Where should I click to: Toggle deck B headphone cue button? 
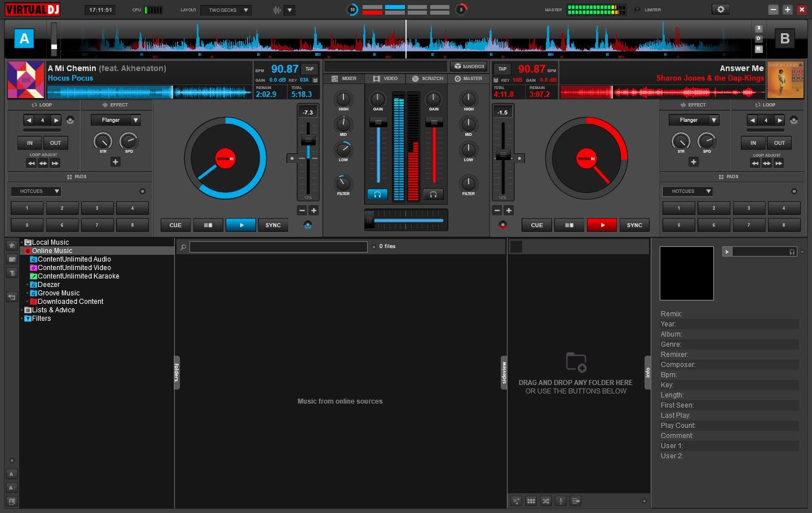tap(433, 194)
